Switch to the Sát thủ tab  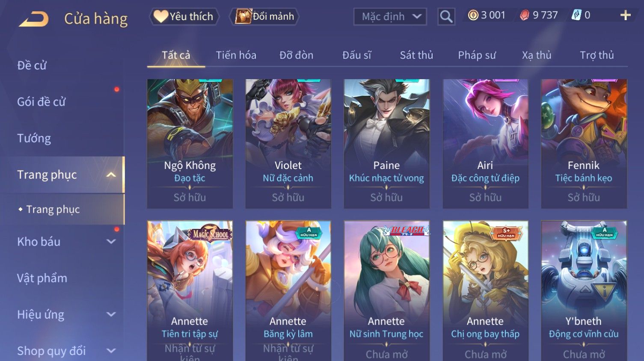[x=416, y=55]
